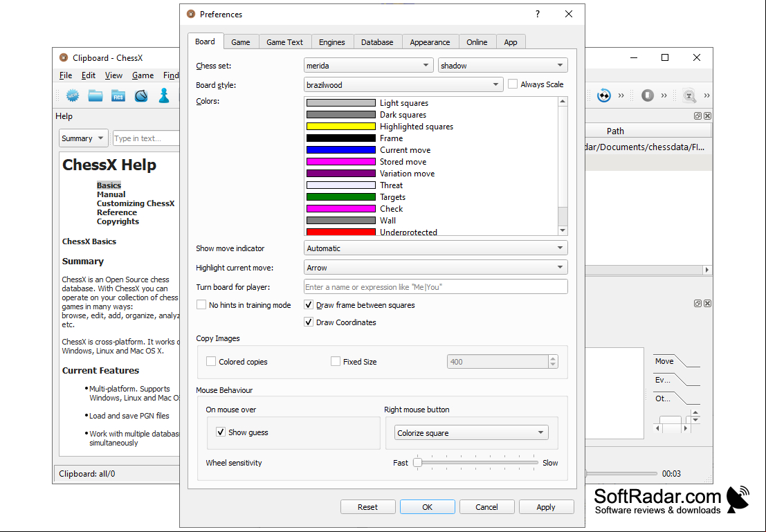
Task: Toggle Show guess checkbox
Action: point(221,432)
